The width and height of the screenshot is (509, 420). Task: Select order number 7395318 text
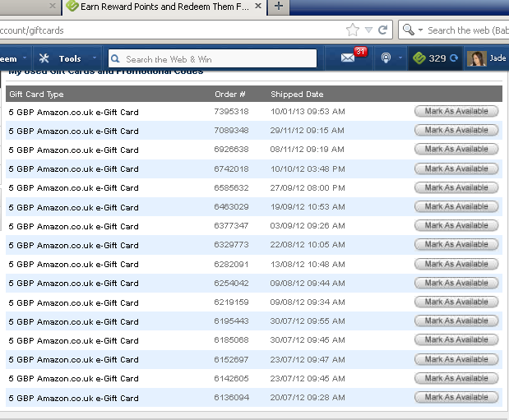coord(231,112)
